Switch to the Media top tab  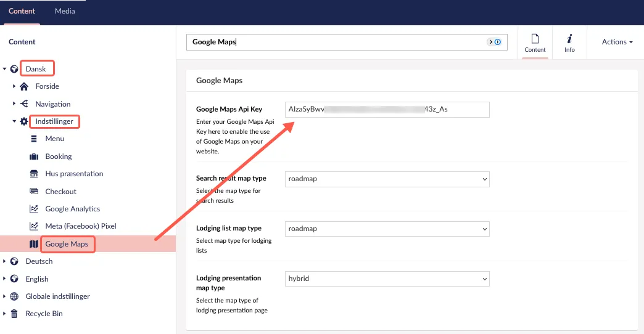tap(65, 11)
